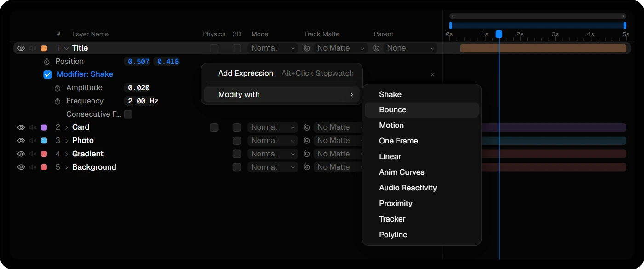Screen dimensions: 644x269
Task: Hide the Title layer eye icon
Action: (21, 48)
